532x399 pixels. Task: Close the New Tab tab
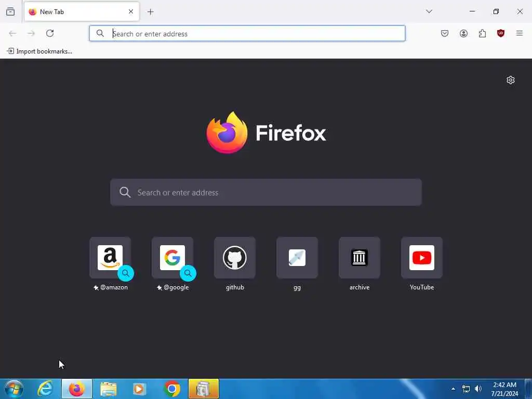[x=131, y=11]
